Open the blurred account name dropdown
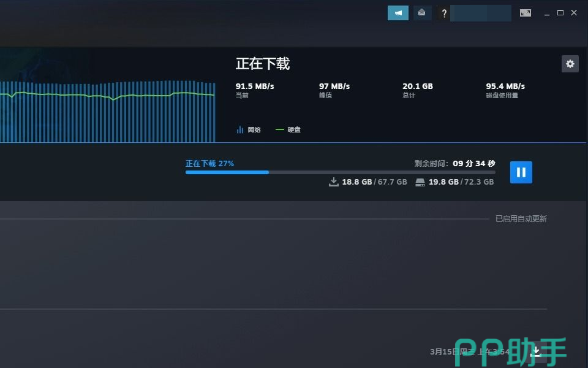Image resolution: width=588 pixels, height=368 pixels. click(480, 13)
